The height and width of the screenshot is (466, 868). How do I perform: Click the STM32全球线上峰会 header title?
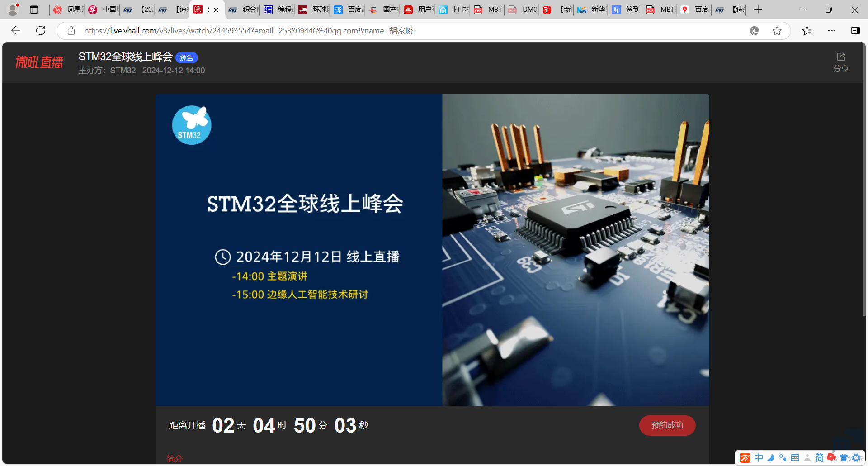125,57
